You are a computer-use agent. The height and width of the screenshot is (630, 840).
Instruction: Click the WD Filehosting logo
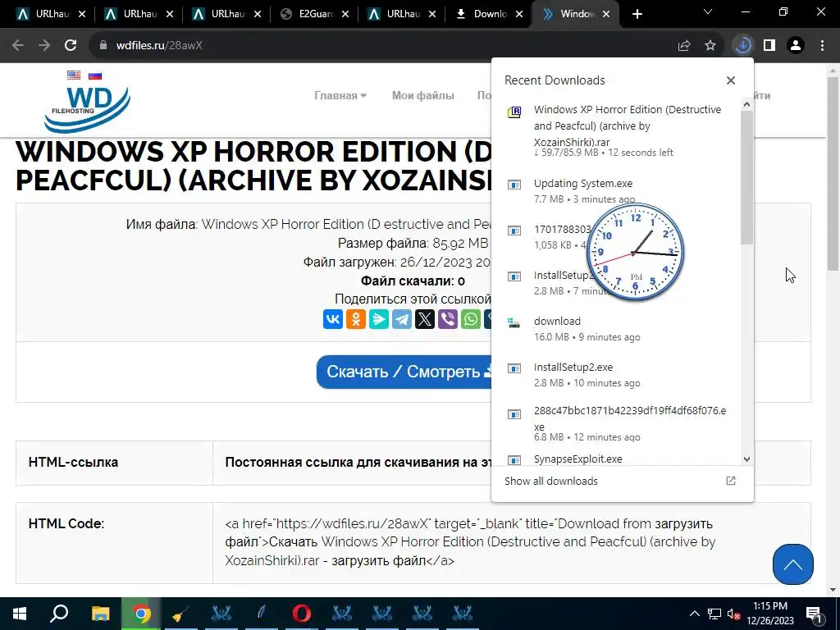tap(87, 109)
